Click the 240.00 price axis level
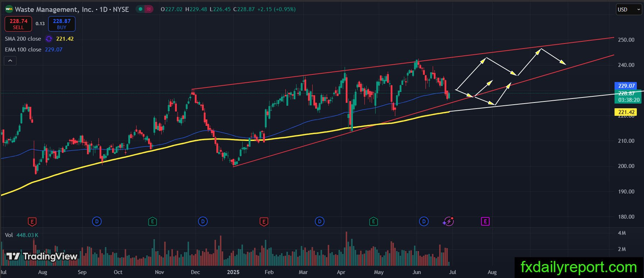 coord(626,65)
